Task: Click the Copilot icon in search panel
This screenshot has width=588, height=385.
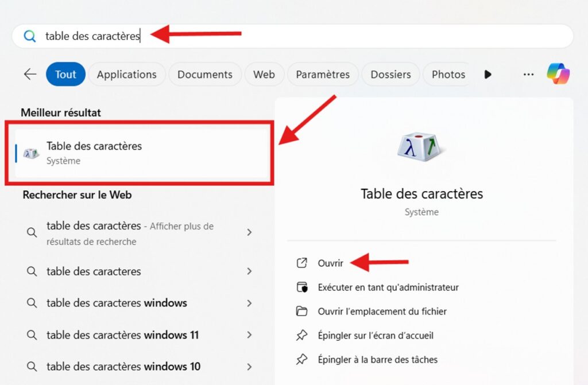Action: (558, 74)
